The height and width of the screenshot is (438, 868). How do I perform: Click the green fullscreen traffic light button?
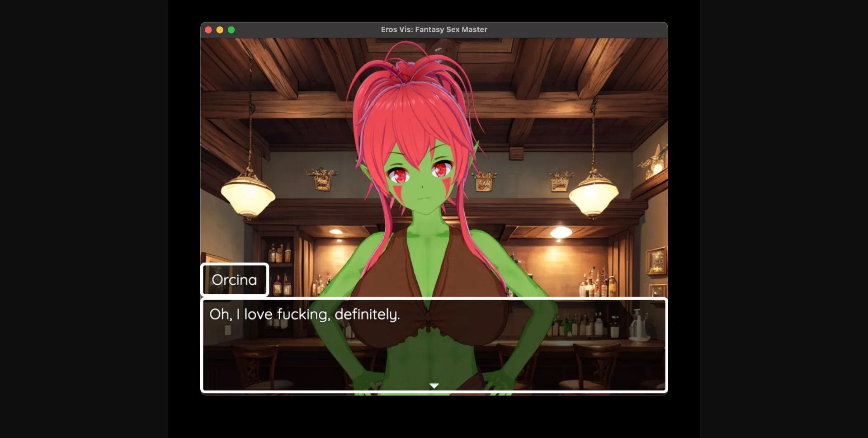[x=231, y=29]
